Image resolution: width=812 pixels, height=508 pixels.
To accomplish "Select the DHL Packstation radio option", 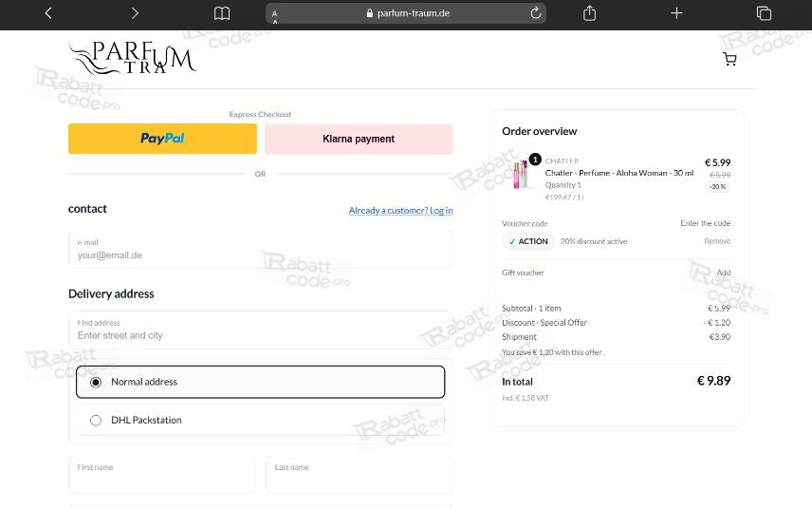I will click(261, 420).
